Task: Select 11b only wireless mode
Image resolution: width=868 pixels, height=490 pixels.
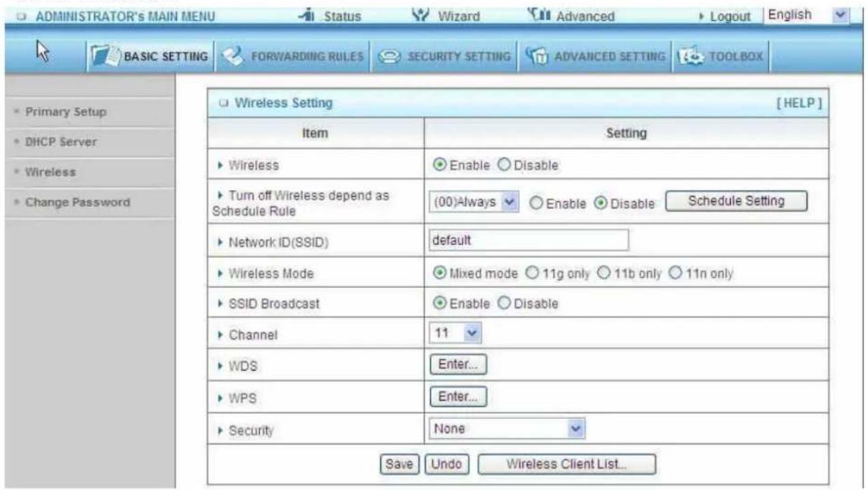Action: coord(603,274)
